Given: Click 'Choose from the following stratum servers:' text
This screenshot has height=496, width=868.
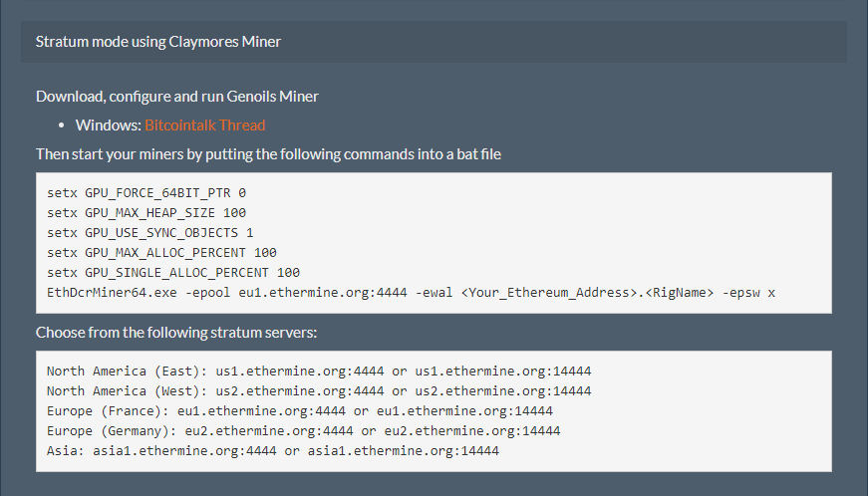Looking at the screenshot, I should 176,333.
